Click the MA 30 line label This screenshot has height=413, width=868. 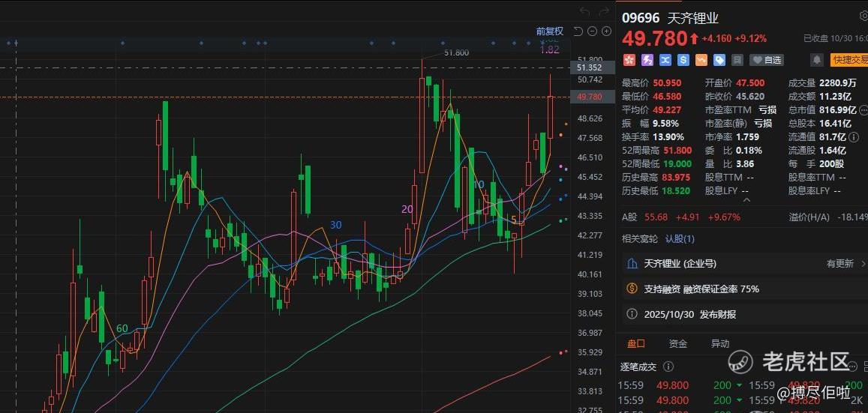pos(336,225)
